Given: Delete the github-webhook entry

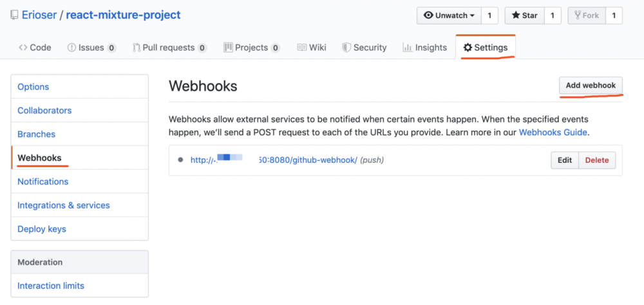Looking at the screenshot, I should tap(597, 160).
